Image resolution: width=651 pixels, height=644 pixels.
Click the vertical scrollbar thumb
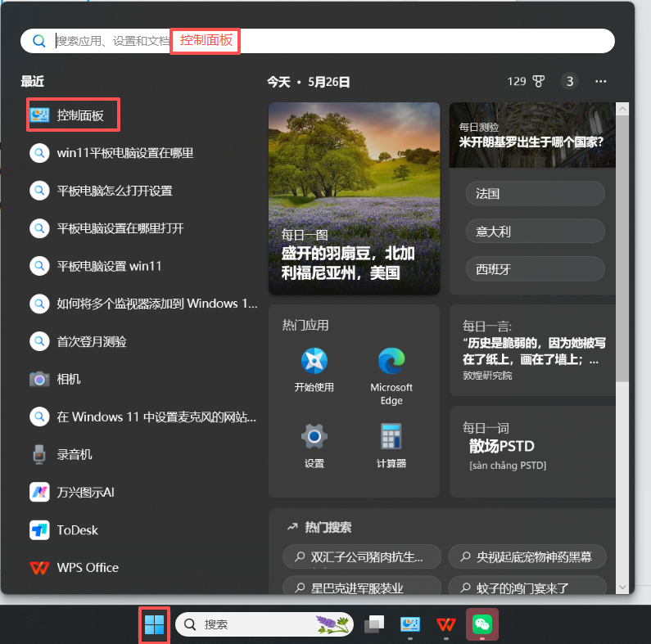[x=622, y=248]
